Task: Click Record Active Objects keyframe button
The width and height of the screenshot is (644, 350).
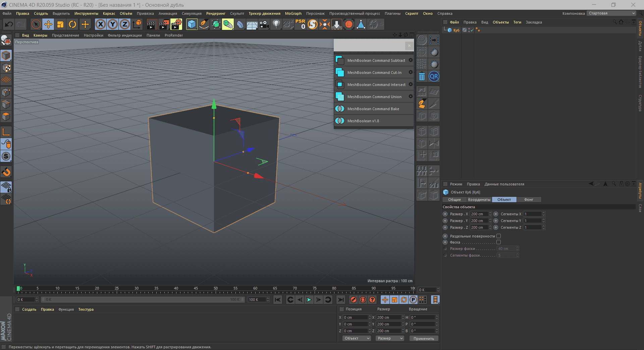Action: click(354, 300)
